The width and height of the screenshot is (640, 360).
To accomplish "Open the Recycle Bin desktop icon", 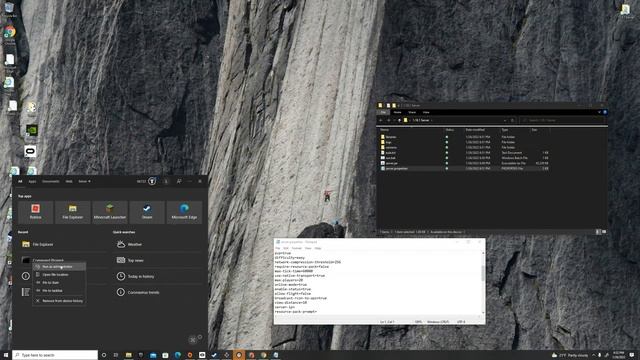I will 9,9.
